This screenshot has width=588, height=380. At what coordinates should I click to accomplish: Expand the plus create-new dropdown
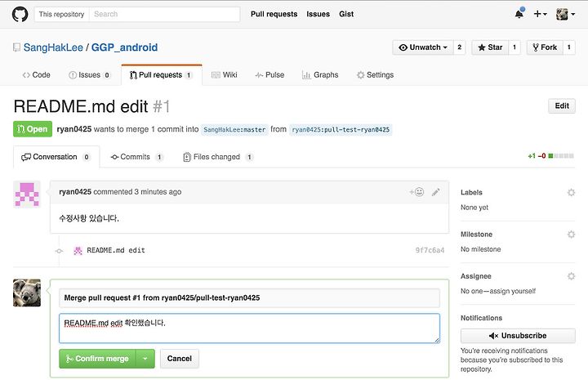click(541, 14)
